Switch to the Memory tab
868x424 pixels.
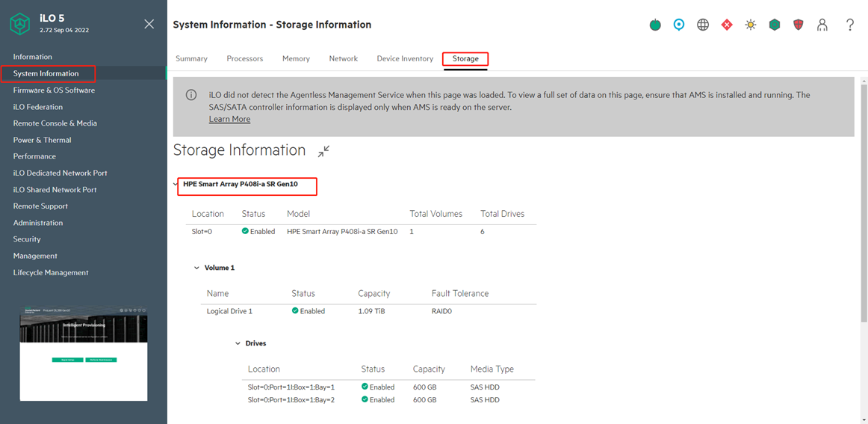pos(296,58)
